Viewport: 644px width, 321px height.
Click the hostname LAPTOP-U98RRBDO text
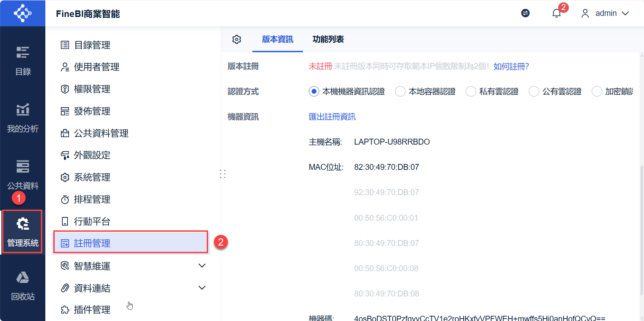tap(392, 142)
